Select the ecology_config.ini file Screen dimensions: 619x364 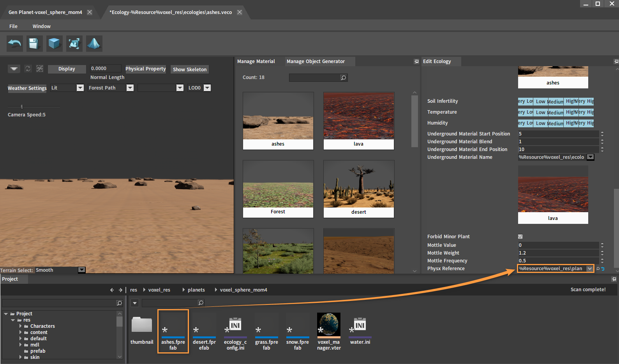coord(235,331)
